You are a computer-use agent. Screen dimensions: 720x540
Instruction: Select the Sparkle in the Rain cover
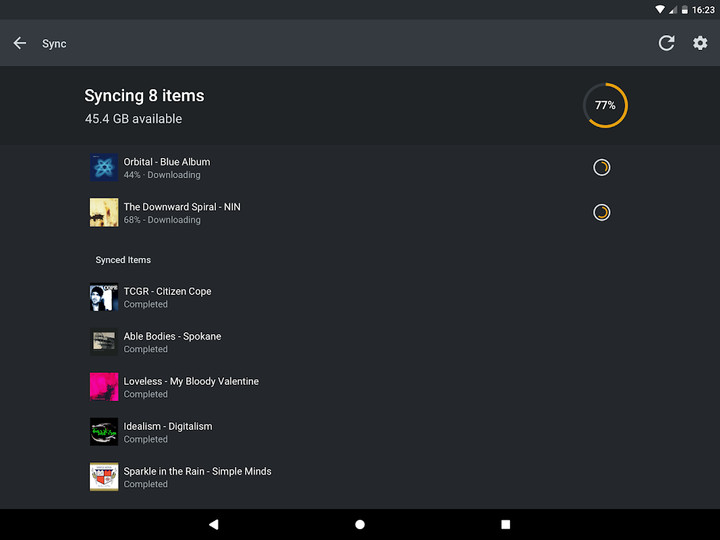coord(104,477)
